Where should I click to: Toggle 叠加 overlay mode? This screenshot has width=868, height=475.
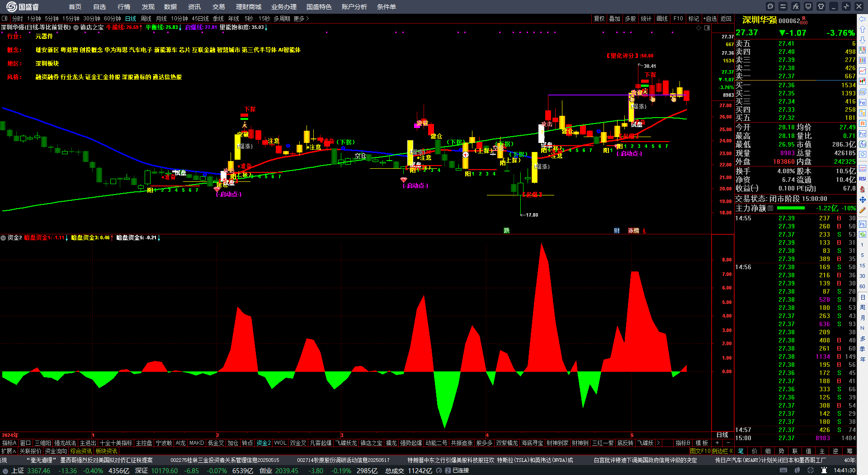click(614, 19)
